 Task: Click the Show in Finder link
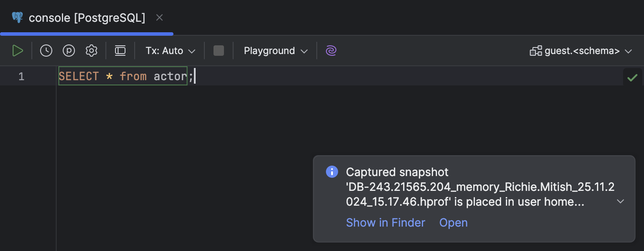[385, 222]
